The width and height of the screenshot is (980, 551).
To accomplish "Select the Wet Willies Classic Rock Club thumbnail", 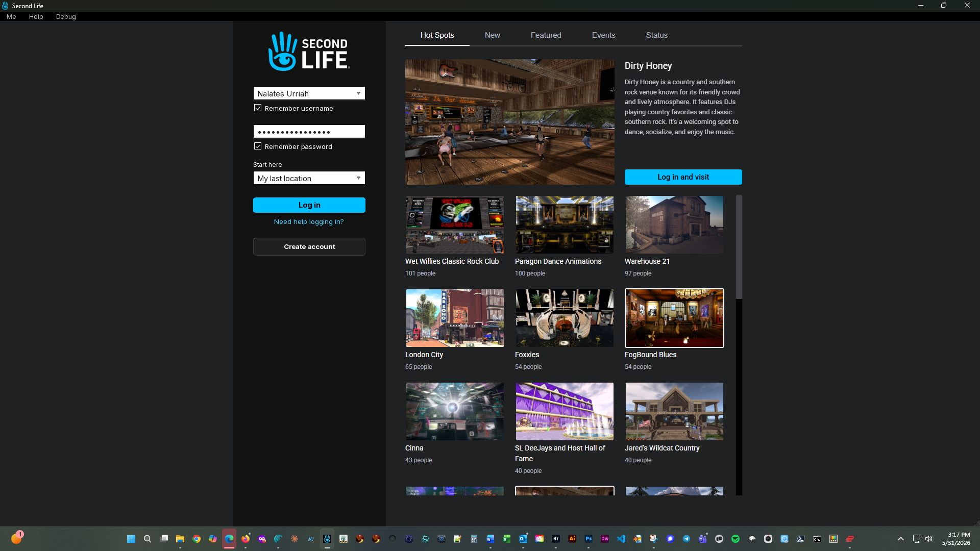I will [455, 225].
